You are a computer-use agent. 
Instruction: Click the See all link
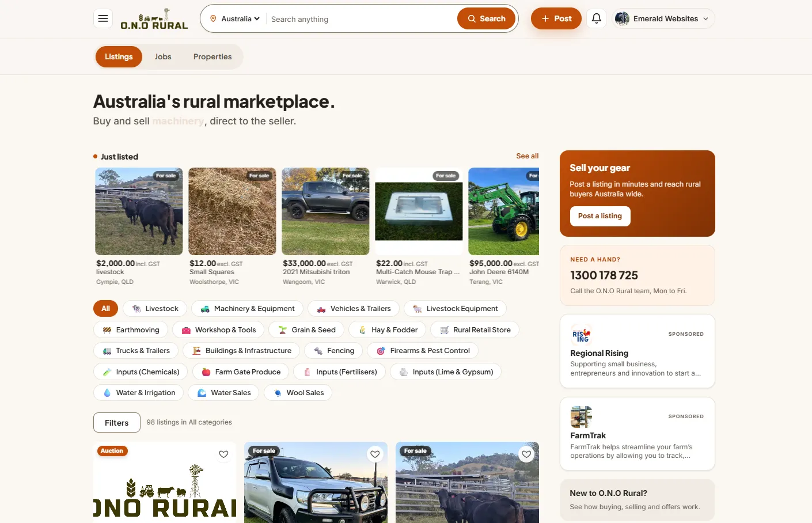(x=528, y=156)
